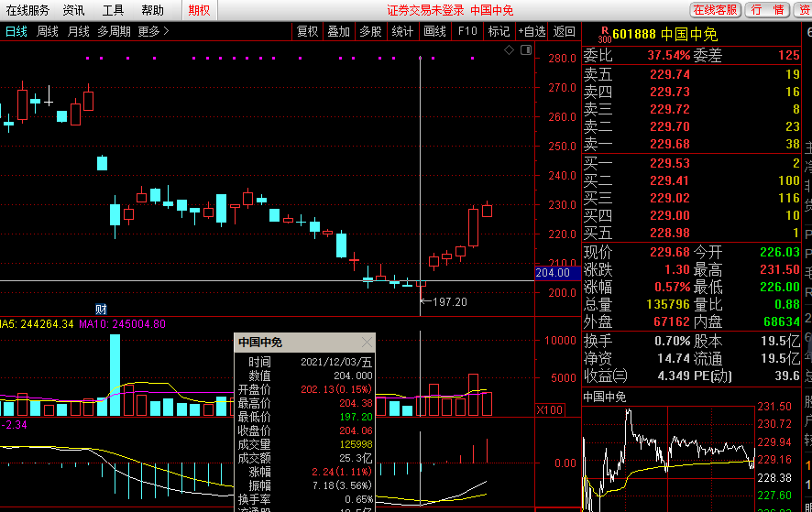Click the 委比 value 37.54%
This screenshot has height=512, width=812.
click(668, 55)
